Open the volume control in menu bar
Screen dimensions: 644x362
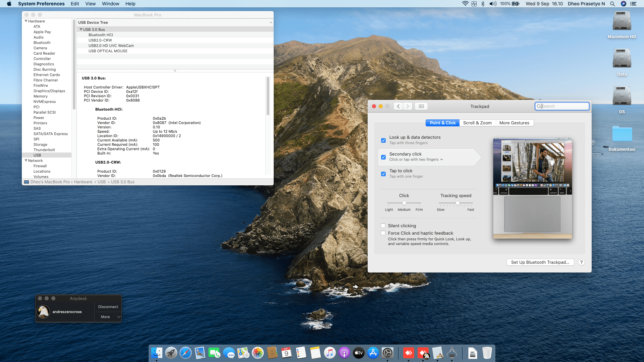[493, 4]
